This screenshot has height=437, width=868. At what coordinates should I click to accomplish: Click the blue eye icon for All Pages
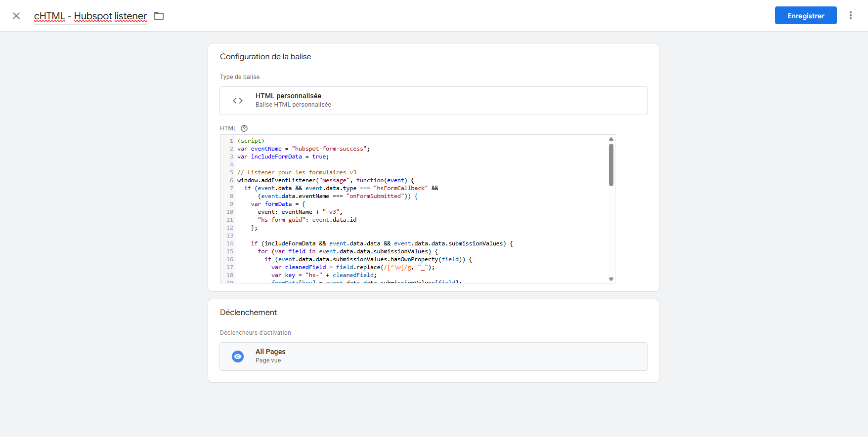[x=238, y=357]
